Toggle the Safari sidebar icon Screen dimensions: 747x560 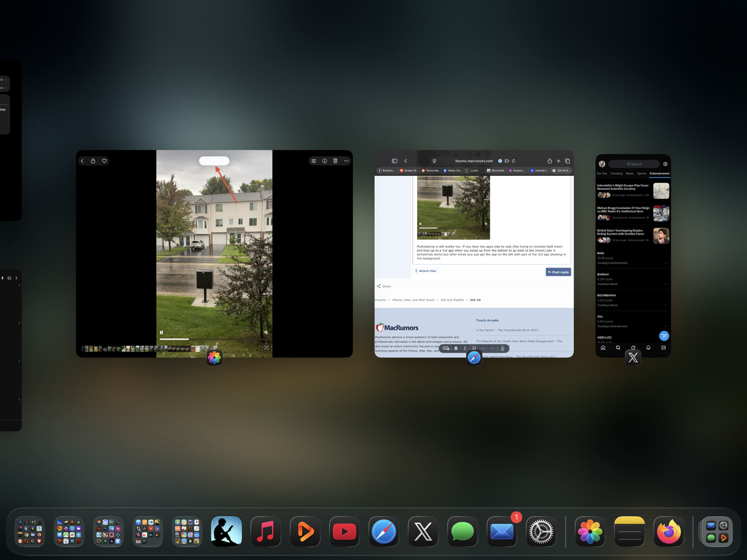pos(394,161)
